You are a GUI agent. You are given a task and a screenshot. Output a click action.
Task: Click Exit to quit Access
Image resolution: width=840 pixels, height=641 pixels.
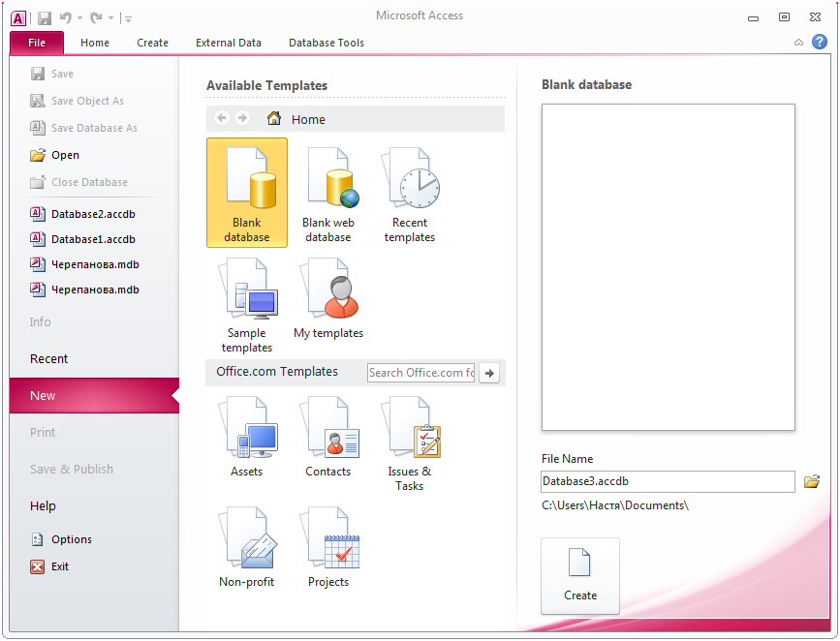click(49, 566)
